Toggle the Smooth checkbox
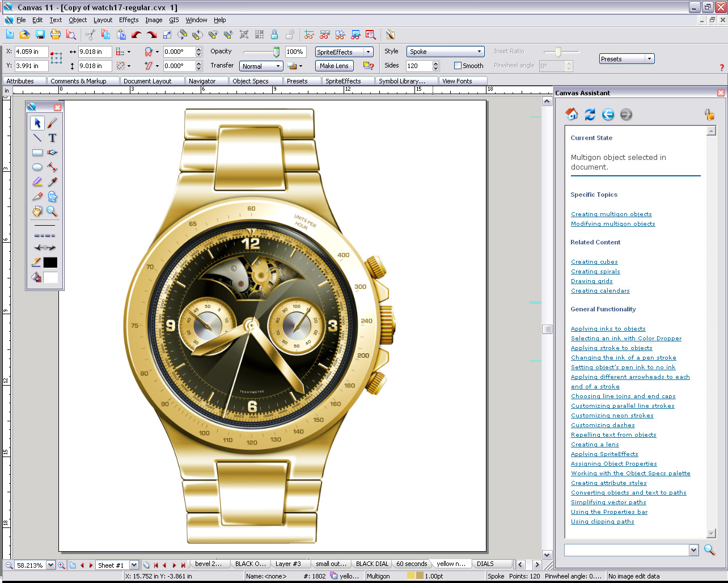728x583 pixels. (458, 66)
